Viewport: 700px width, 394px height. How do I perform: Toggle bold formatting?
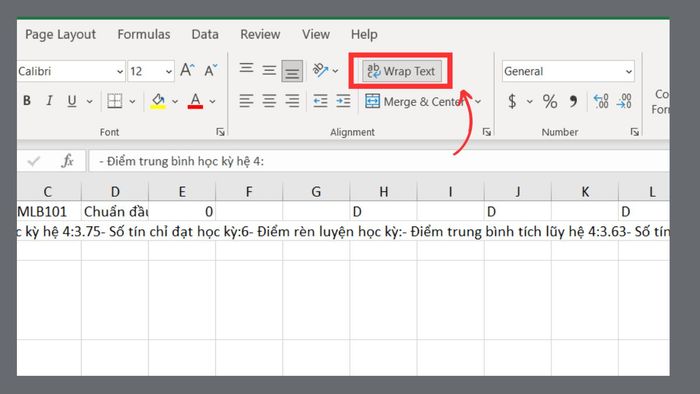(27, 101)
